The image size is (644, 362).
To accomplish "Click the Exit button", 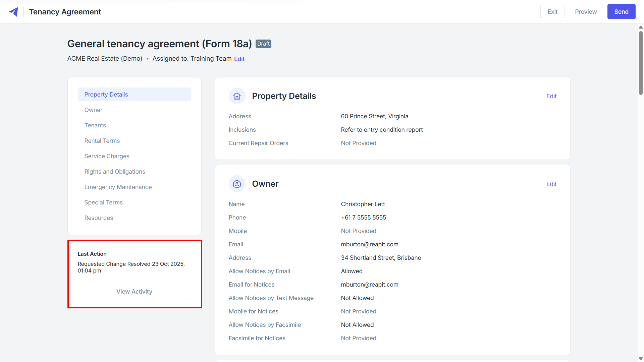I will pyautogui.click(x=552, y=12).
